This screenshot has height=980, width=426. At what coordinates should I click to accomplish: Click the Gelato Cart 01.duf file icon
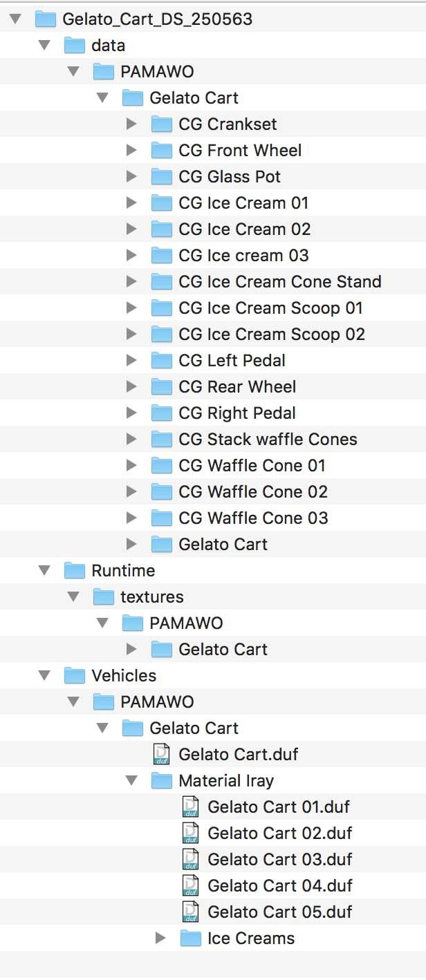[190, 807]
